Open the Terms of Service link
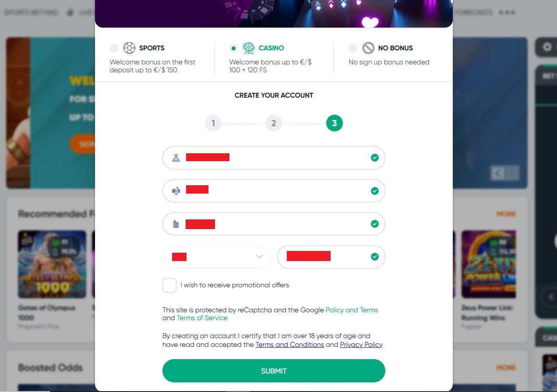This screenshot has height=392, width=557. pyautogui.click(x=202, y=318)
